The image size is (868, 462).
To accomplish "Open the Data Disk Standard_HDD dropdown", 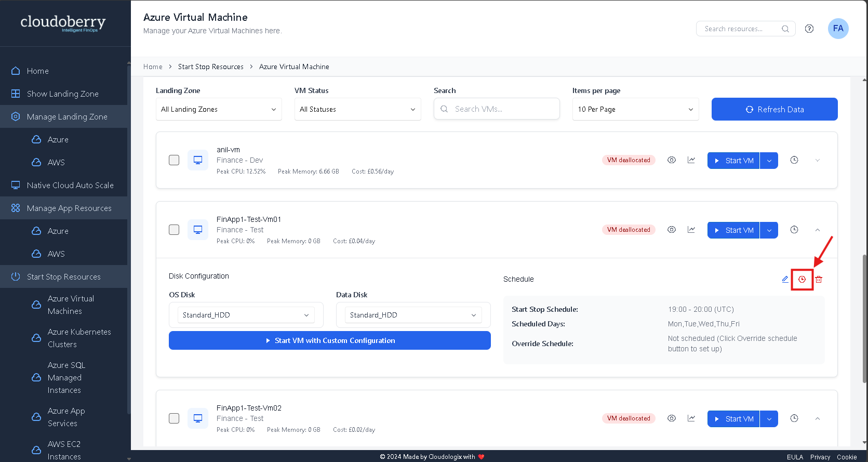I will 413,315.
